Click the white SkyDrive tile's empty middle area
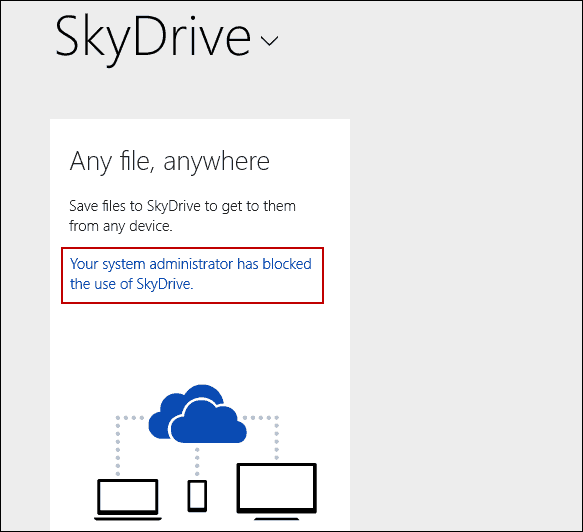Screen dimensions: 583x532 (200, 342)
